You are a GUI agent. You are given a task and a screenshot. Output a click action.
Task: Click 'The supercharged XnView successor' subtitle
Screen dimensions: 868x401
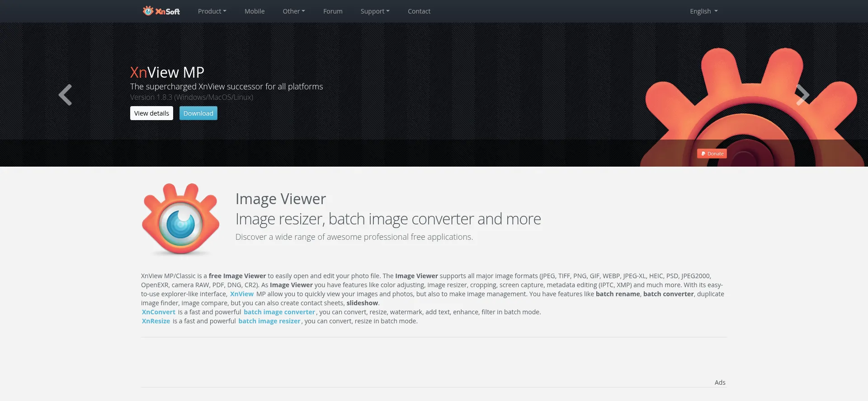point(226,86)
